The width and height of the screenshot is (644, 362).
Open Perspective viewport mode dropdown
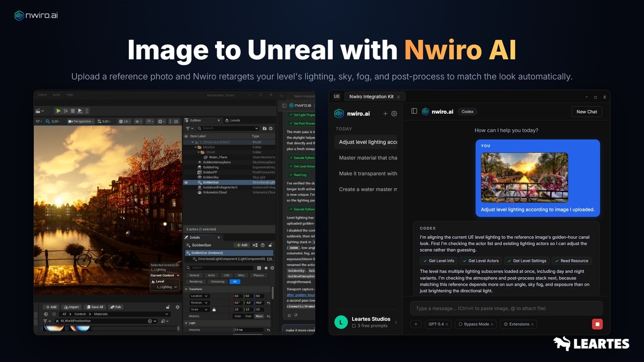click(x=82, y=121)
